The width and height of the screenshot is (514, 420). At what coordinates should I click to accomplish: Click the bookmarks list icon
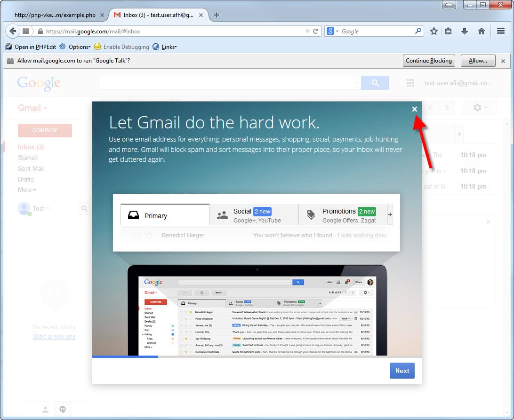[449, 32]
